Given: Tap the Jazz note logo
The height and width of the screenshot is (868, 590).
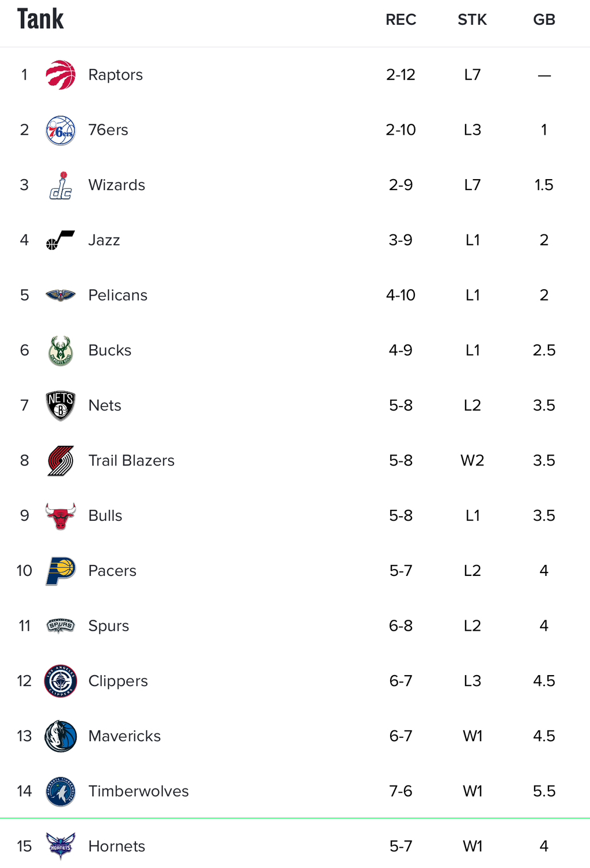Looking at the screenshot, I should pyautogui.click(x=60, y=240).
